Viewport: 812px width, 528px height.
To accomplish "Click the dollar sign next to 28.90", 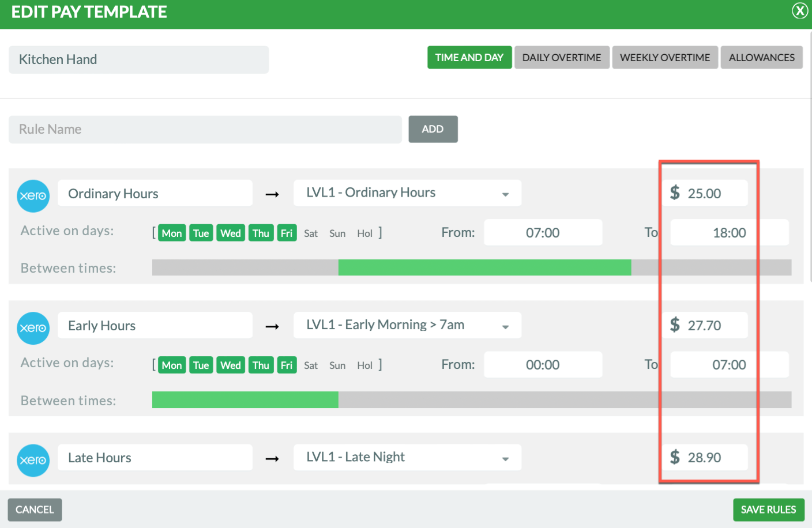I will click(675, 457).
